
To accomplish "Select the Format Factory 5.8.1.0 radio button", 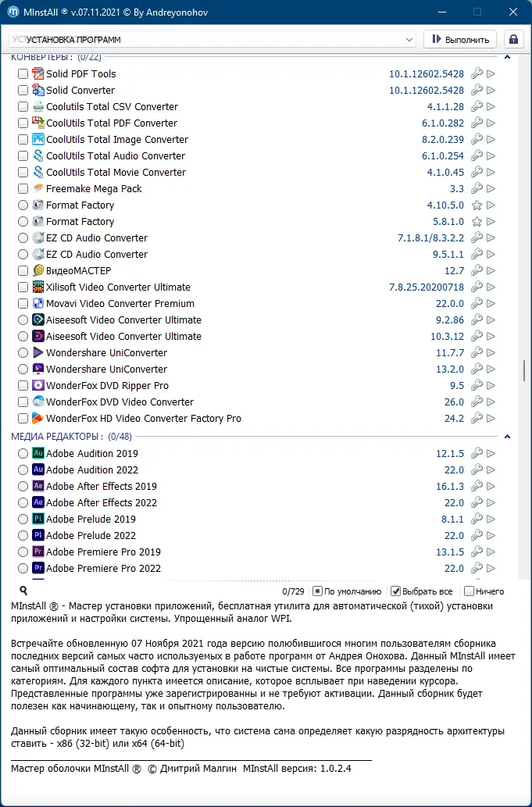I will 23,221.
